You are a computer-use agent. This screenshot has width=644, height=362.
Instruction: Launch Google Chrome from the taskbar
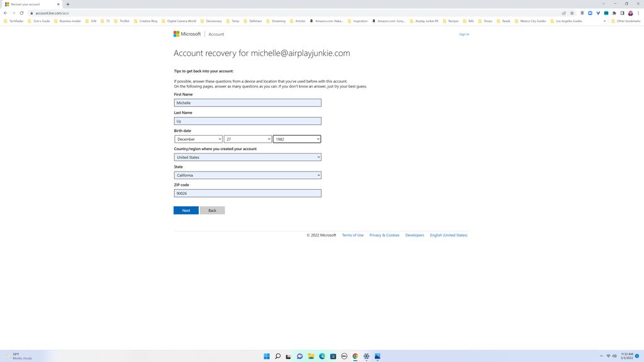pos(355,356)
